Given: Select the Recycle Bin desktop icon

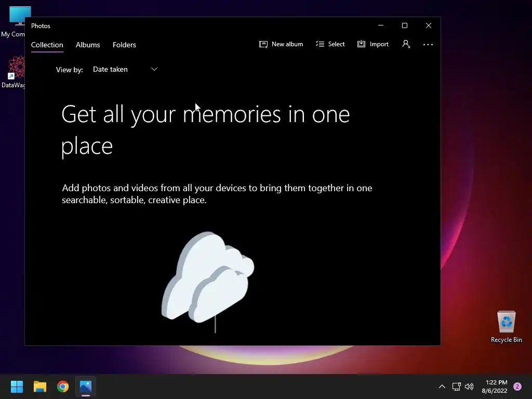Looking at the screenshot, I should tap(506, 327).
